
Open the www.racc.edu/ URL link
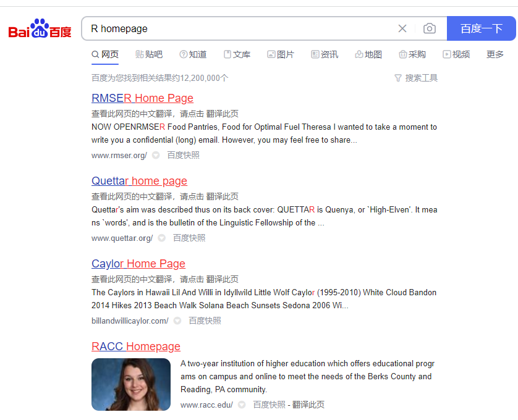pyautogui.click(x=206, y=405)
